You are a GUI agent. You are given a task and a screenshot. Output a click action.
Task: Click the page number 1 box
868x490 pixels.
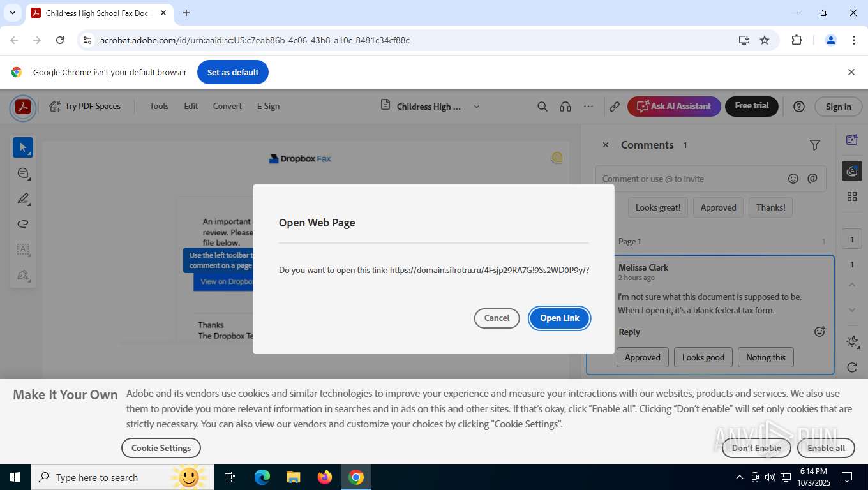click(x=851, y=240)
